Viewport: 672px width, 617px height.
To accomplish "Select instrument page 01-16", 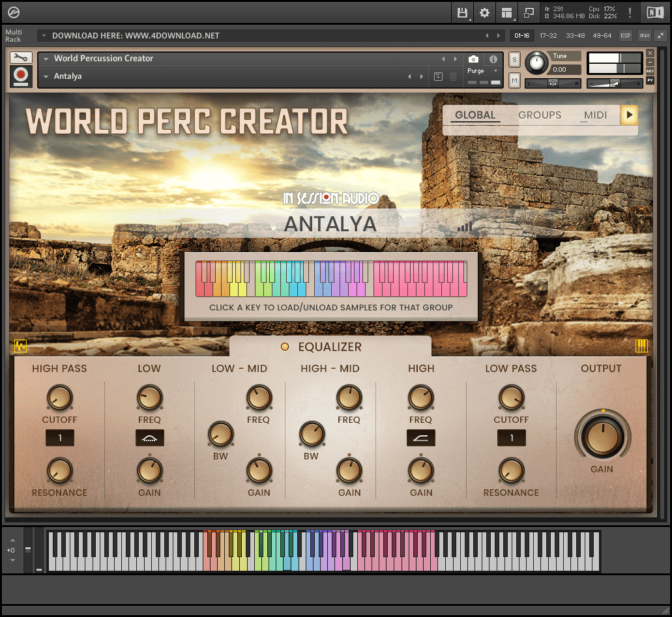I will tap(522, 36).
